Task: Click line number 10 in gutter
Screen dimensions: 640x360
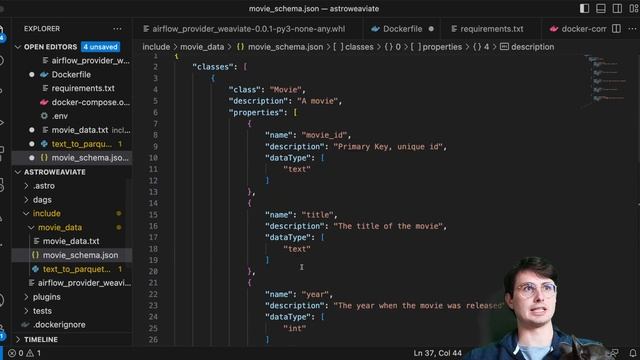Action: [x=153, y=158]
